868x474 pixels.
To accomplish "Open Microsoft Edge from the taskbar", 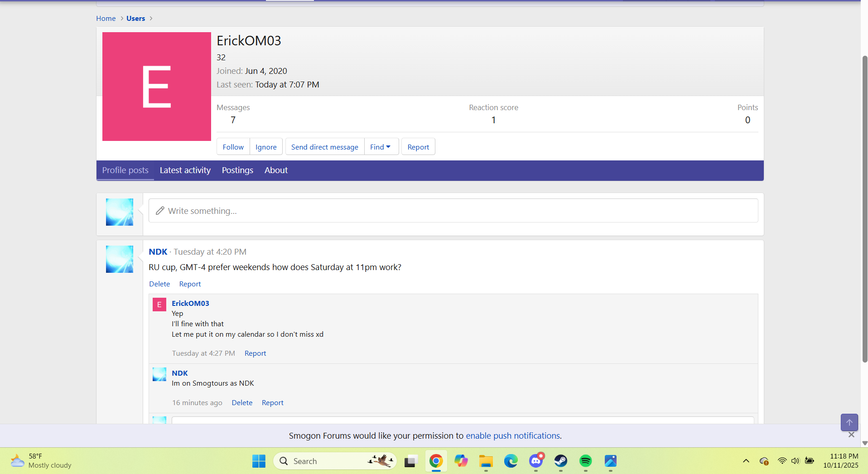I will coord(511,461).
